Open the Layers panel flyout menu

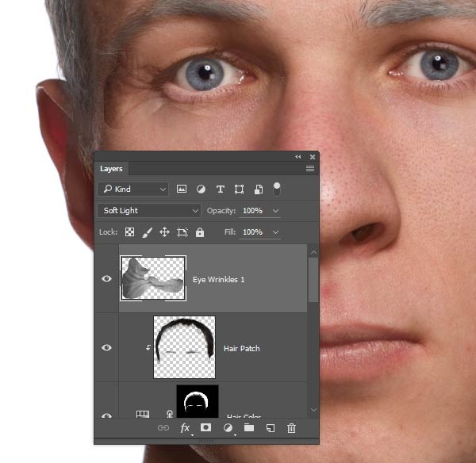pyautogui.click(x=309, y=169)
